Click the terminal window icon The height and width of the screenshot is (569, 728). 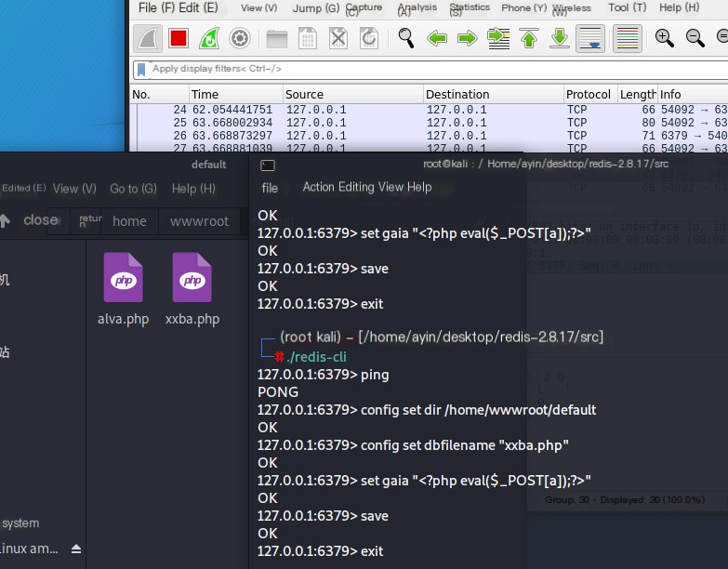268,165
